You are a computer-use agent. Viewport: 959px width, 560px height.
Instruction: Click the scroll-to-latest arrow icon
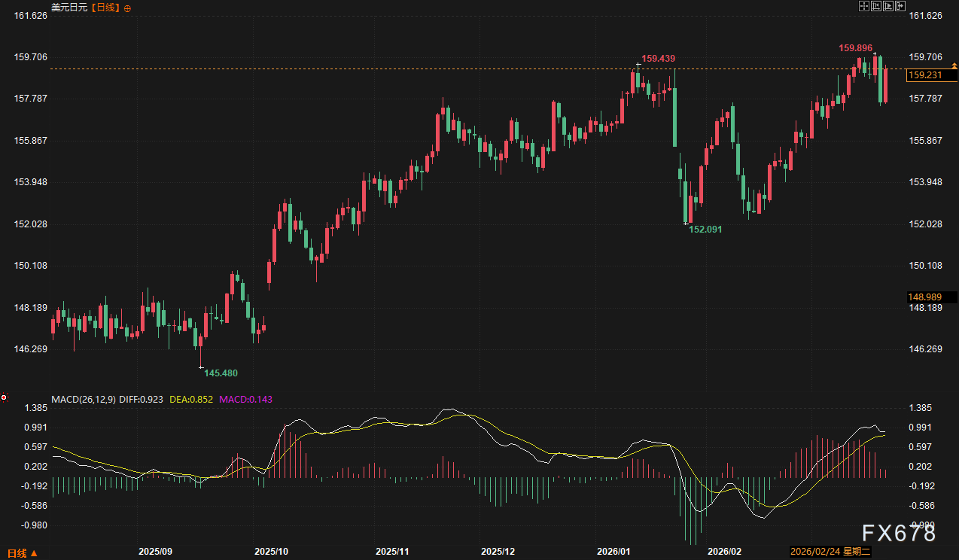pyautogui.click(x=900, y=6)
